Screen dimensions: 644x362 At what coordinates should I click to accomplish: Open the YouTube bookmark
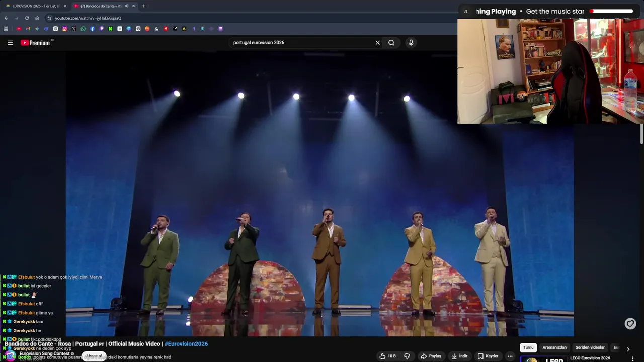19,29
